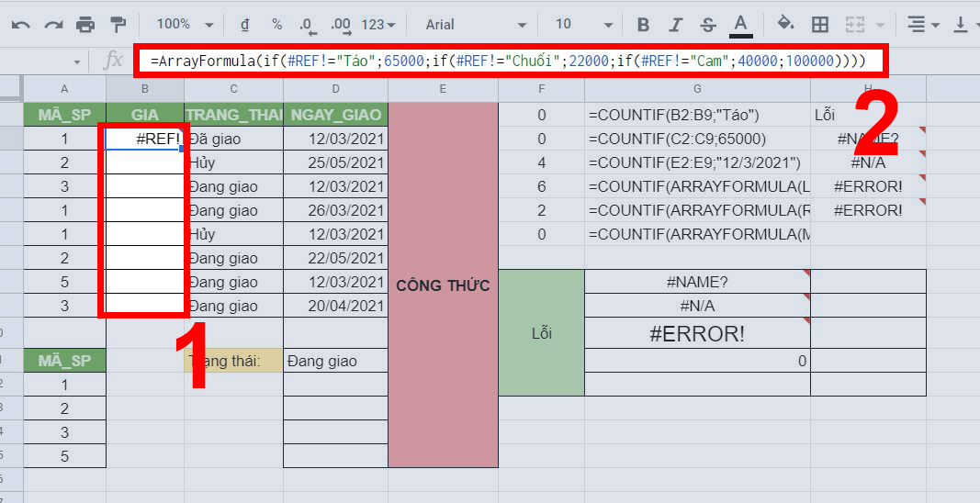Viewport: 980px width, 503px height.
Task: Select the large #ERROR! cell
Action: click(697, 334)
